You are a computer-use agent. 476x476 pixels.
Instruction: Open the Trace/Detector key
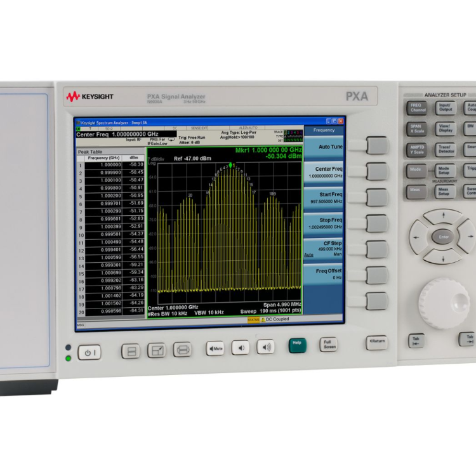[x=446, y=150]
